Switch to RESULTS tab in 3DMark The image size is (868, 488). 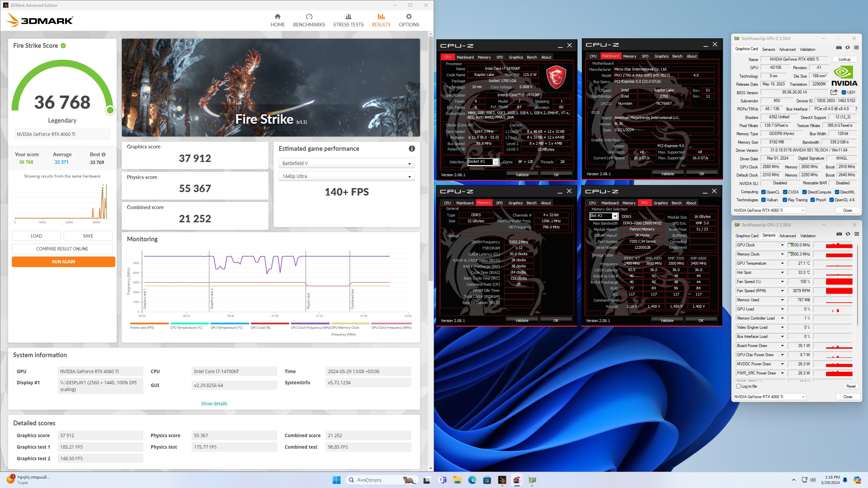coord(381,20)
